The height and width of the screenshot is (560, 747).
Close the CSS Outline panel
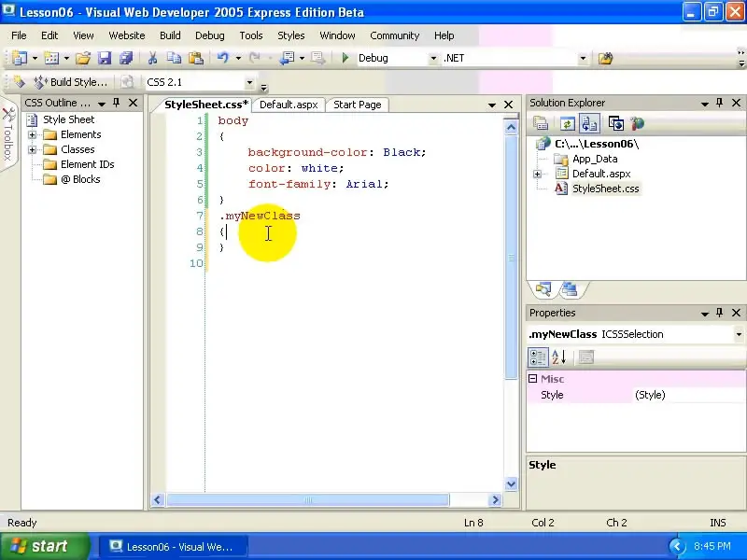point(134,103)
